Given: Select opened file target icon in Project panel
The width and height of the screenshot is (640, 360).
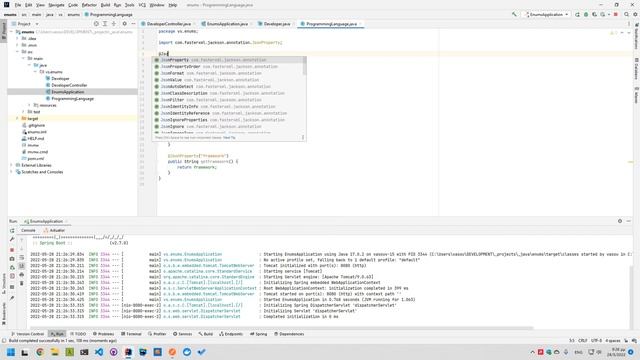Looking at the screenshot, I should click(96, 24).
